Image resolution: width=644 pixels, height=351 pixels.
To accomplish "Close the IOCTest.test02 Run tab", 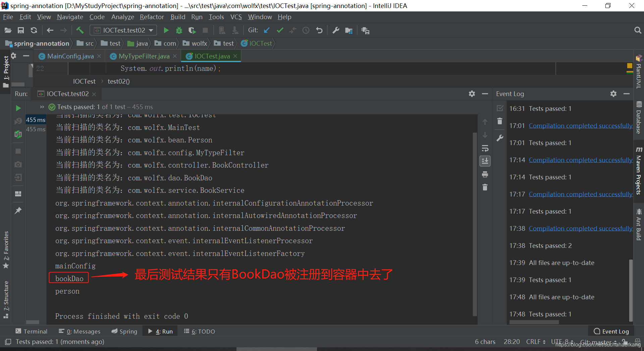I will pyautogui.click(x=94, y=94).
